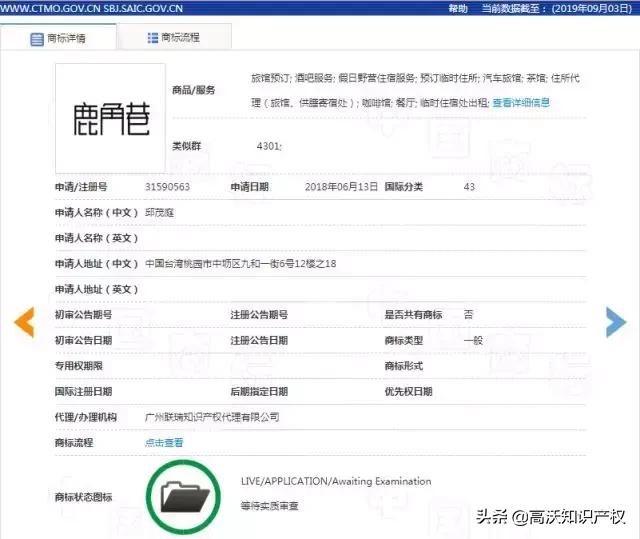Select international class value 43
This screenshot has height=539, width=640.
(x=469, y=187)
